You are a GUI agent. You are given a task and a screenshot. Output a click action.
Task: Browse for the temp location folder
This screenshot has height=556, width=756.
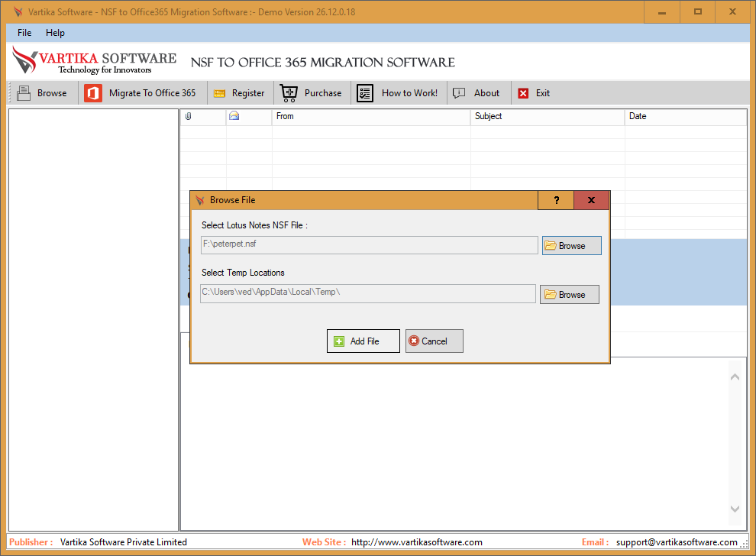(570, 294)
